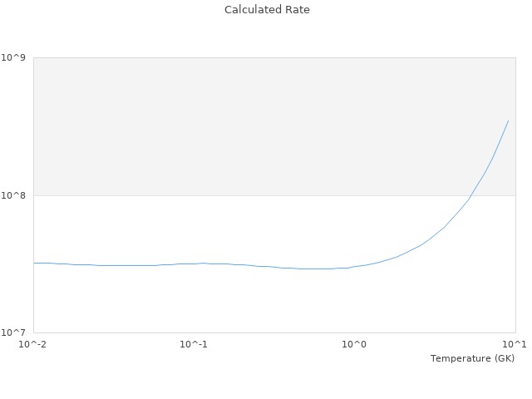Select the 10^-1 x-axis tick label
The height and width of the screenshot is (399, 532).
pos(194,344)
